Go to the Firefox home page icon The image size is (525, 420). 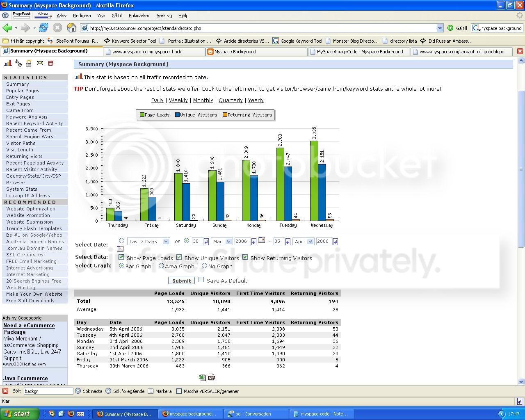pos(72,28)
